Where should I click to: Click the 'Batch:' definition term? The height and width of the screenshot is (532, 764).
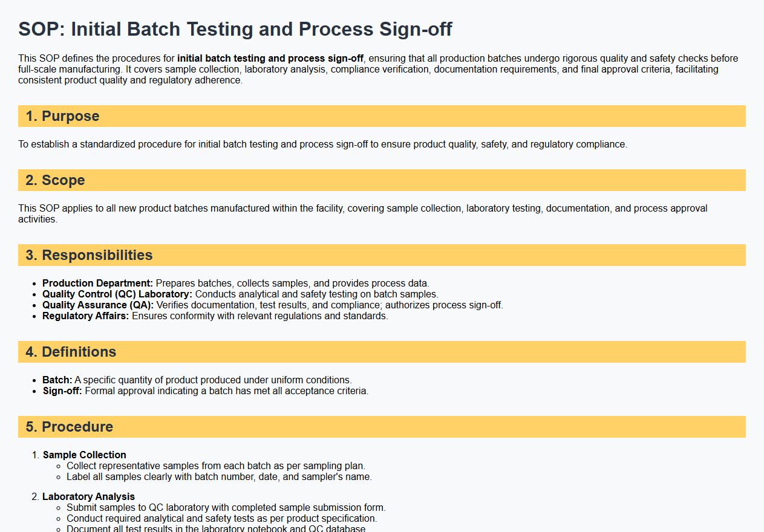click(x=57, y=380)
